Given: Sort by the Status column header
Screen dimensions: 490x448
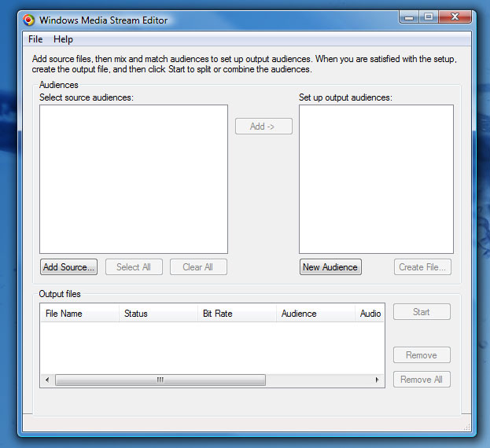Looking at the screenshot, I should (x=158, y=313).
